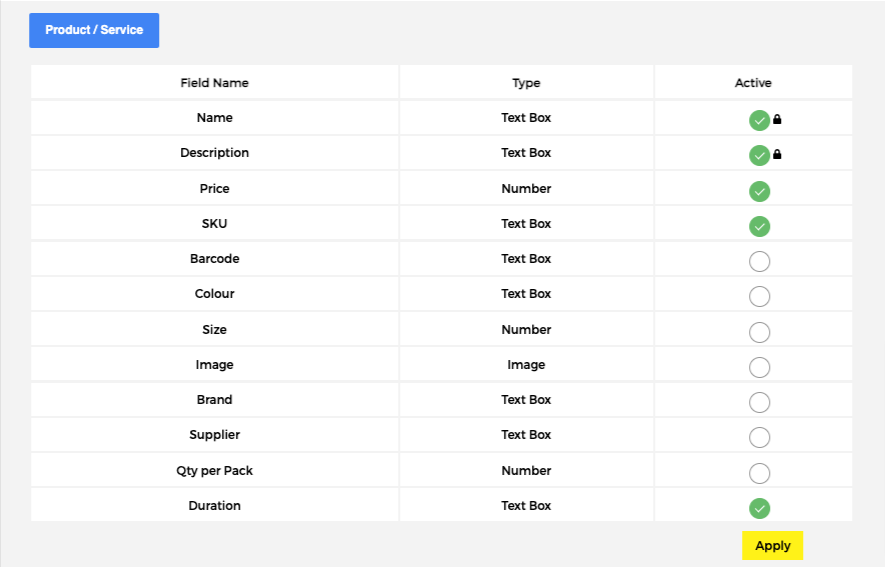The height and width of the screenshot is (567, 885).
Task: Disable the Duration field active toggle
Action: pyautogui.click(x=759, y=508)
